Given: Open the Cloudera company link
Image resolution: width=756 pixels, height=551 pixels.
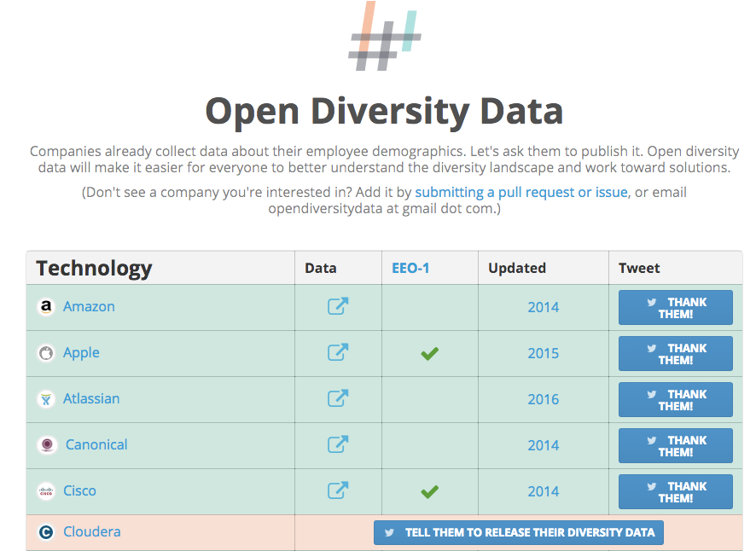Looking at the screenshot, I should [x=92, y=531].
